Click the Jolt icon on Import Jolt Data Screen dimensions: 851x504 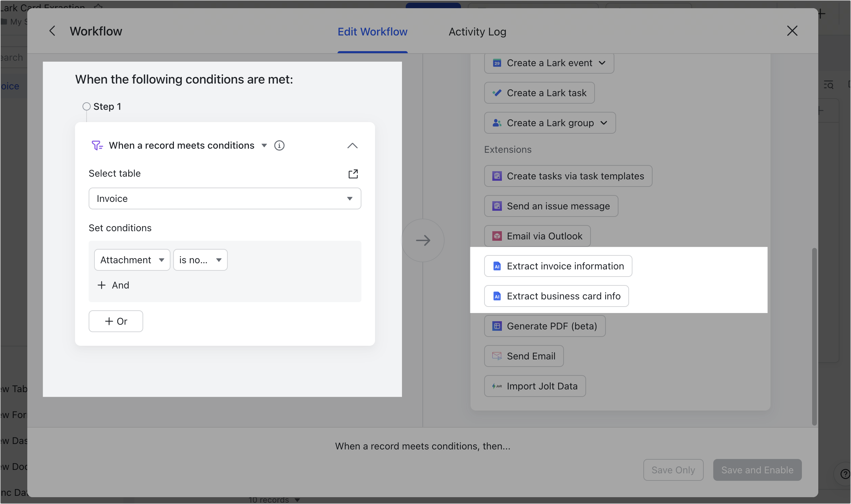(497, 386)
